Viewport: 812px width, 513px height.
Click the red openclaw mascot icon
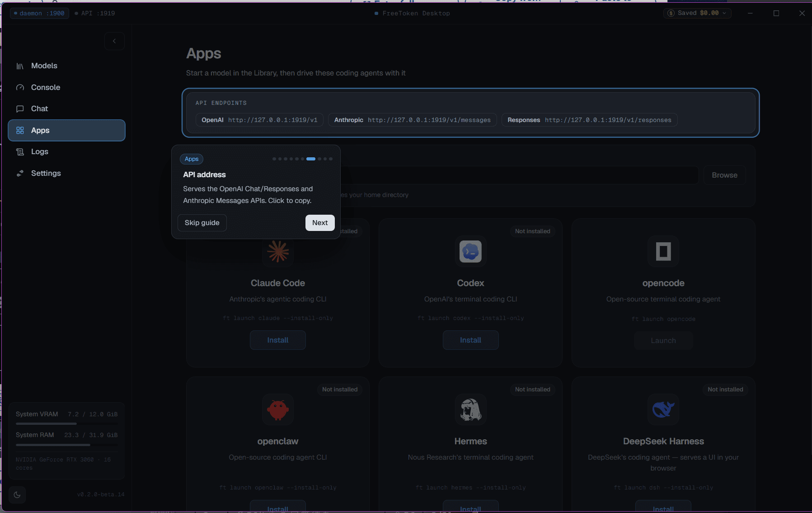278,409
